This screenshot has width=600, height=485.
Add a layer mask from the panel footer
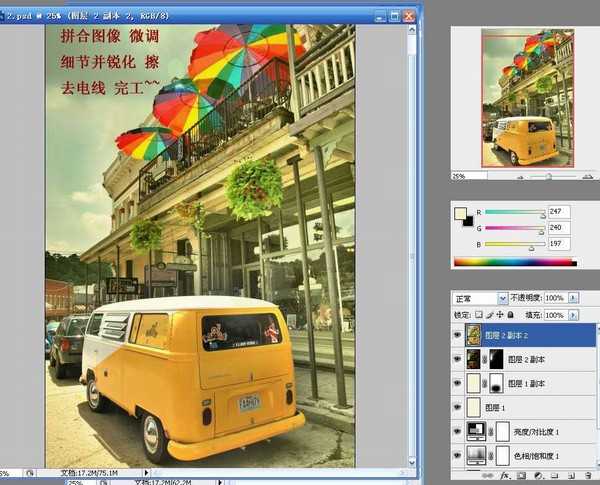pyautogui.click(x=519, y=477)
